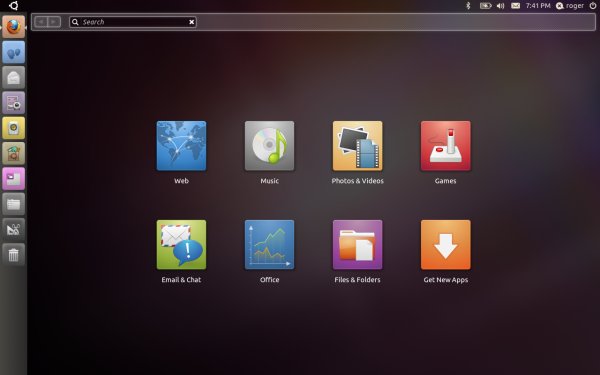Launch Firefox from the launcher
The image size is (600, 375).
pos(13,26)
